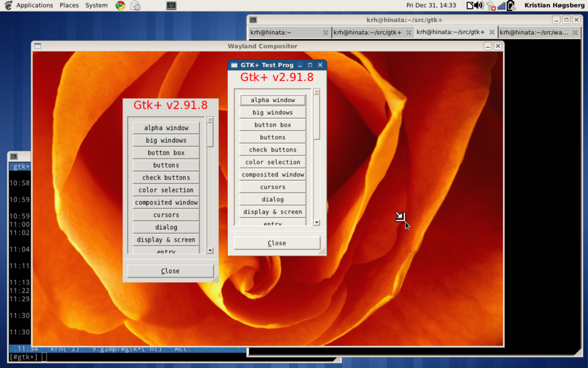Screen dimensions: 588x368
Task: Click 'dialog' in GTK+ Test Prog window
Action: [273, 199]
